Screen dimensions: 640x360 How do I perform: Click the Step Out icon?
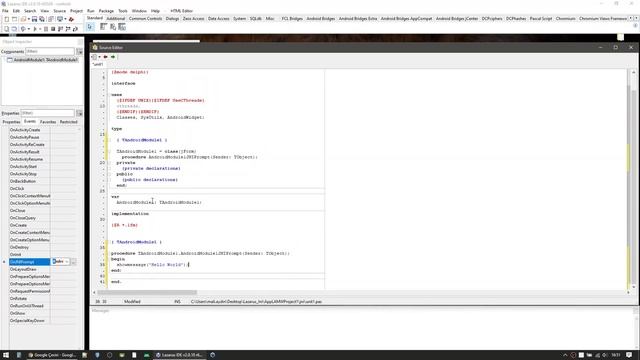tap(76, 29)
